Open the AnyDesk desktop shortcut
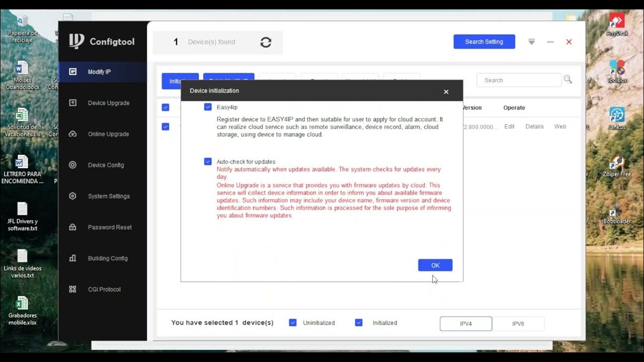 (617, 25)
